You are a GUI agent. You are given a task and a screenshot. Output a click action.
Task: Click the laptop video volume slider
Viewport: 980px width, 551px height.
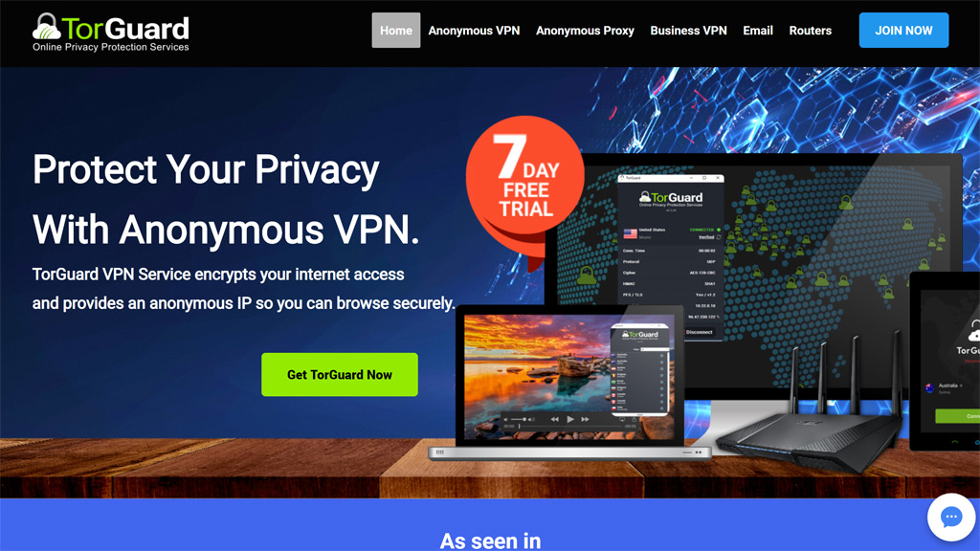coord(520,419)
